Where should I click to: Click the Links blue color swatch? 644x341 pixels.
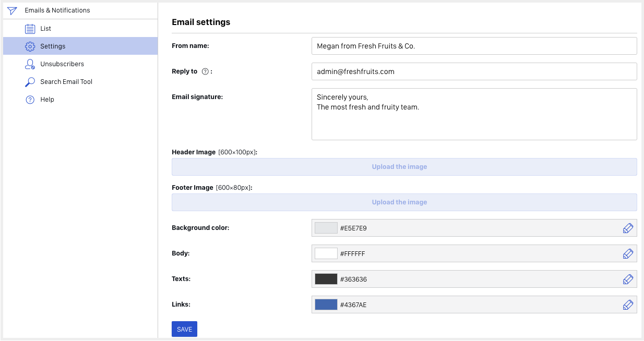click(326, 305)
